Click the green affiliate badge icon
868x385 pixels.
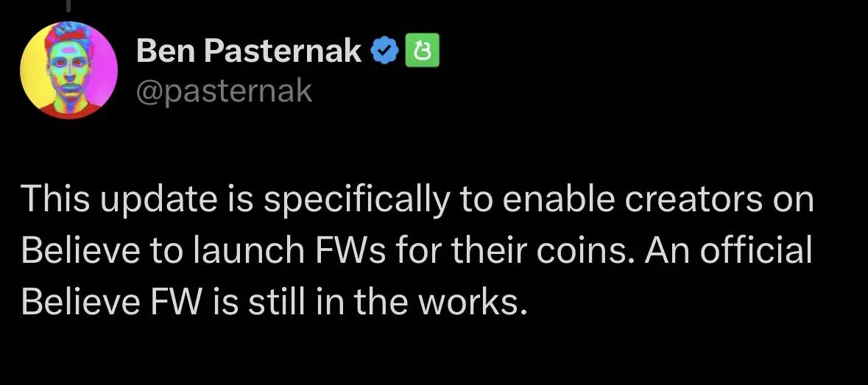pos(423,50)
